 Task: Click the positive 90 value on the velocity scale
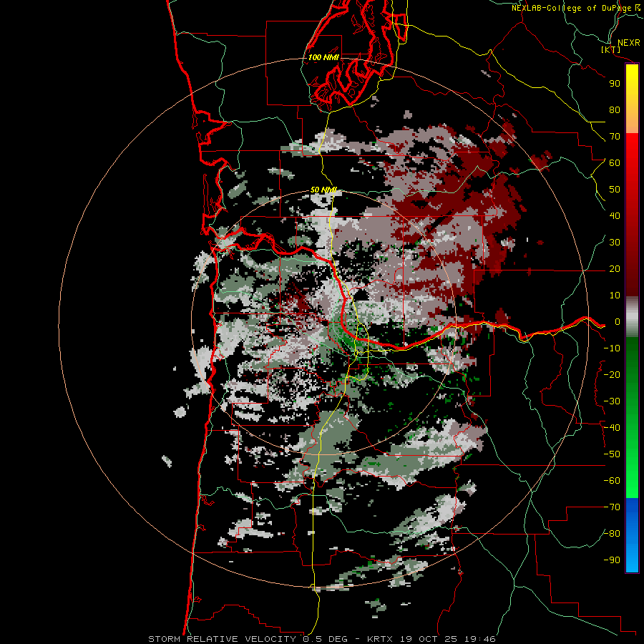click(x=615, y=83)
